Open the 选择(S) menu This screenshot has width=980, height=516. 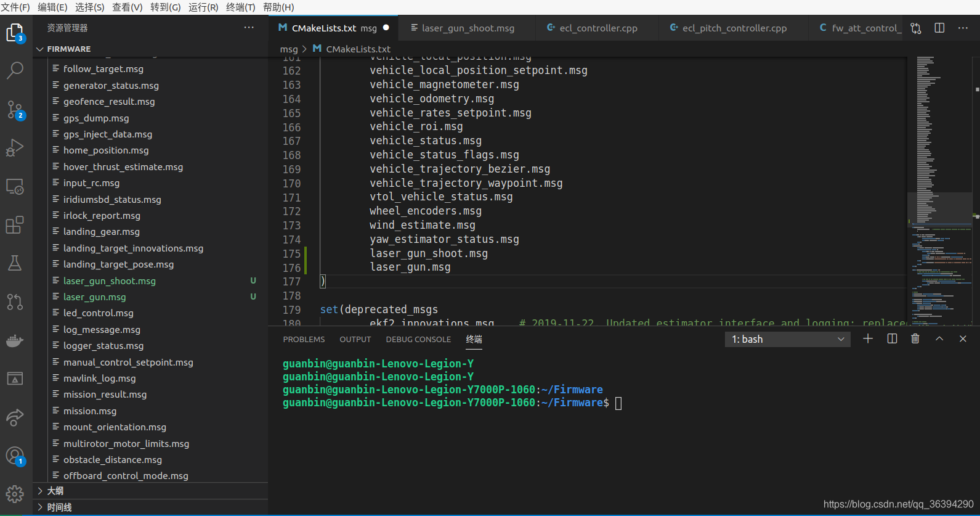point(90,7)
